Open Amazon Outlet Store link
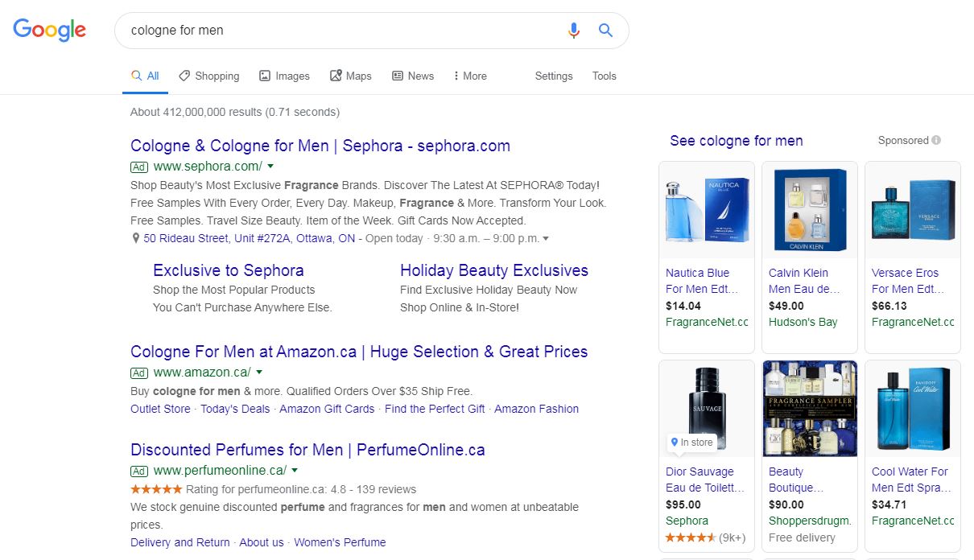This screenshot has width=974, height=560. 160,409
